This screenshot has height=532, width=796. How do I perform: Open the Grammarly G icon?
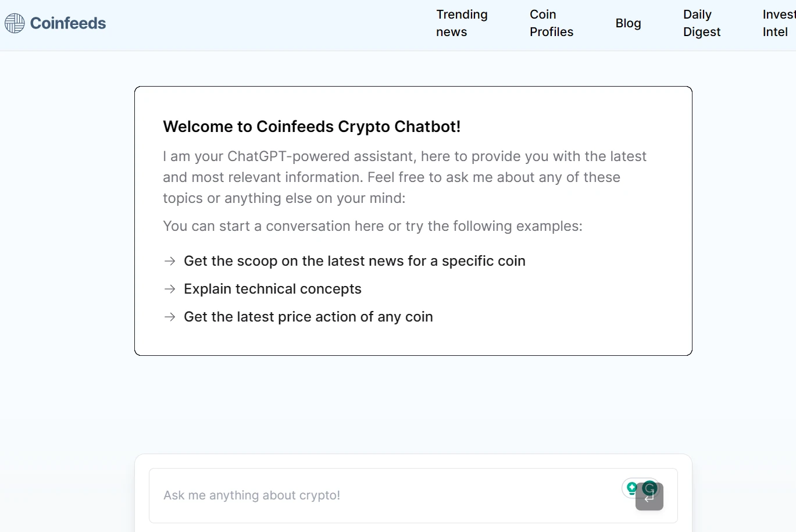tap(649, 488)
